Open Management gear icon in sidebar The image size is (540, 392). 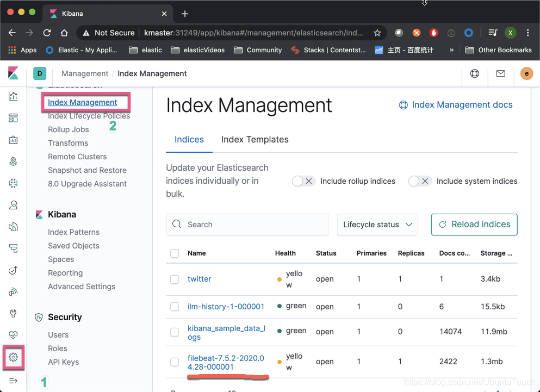(x=13, y=357)
